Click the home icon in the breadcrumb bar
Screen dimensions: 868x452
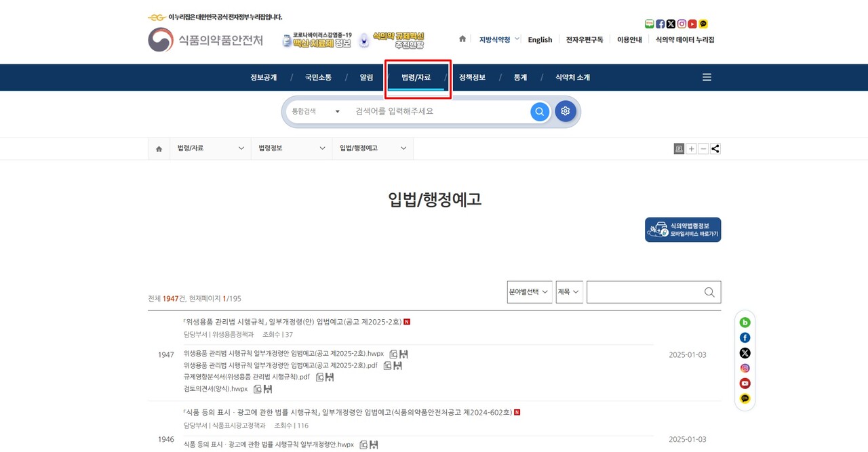pos(159,148)
